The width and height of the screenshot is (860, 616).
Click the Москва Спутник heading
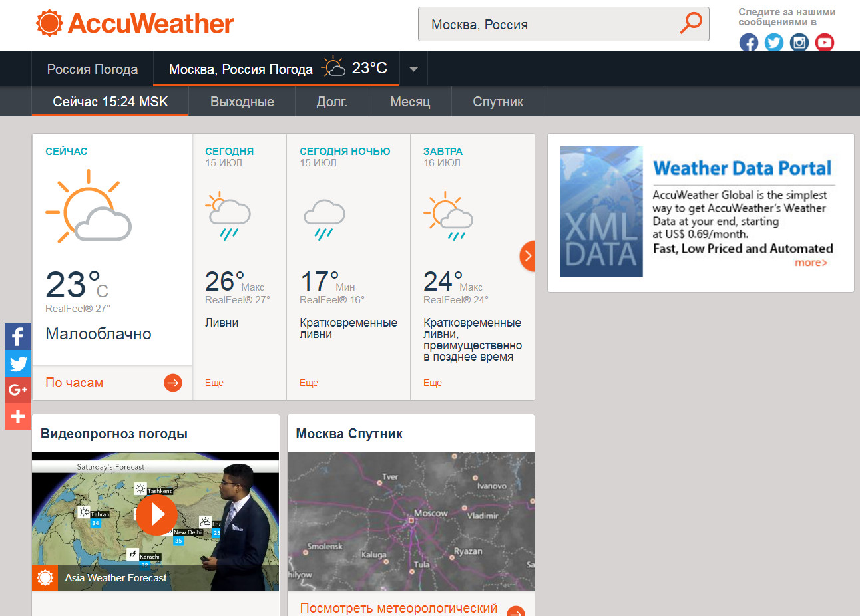click(349, 434)
